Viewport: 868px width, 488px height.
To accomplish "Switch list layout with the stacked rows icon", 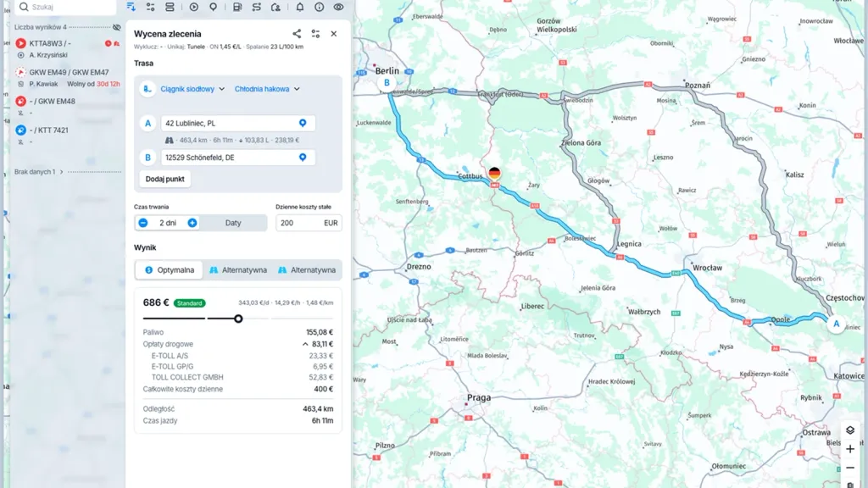I will click(x=170, y=7).
